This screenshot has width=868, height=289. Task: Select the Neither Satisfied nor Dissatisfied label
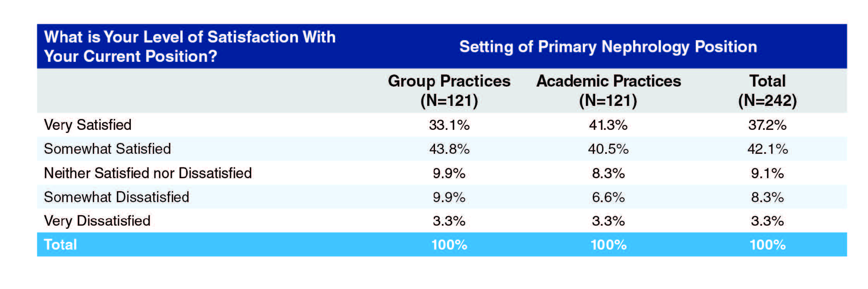(x=148, y=173)
